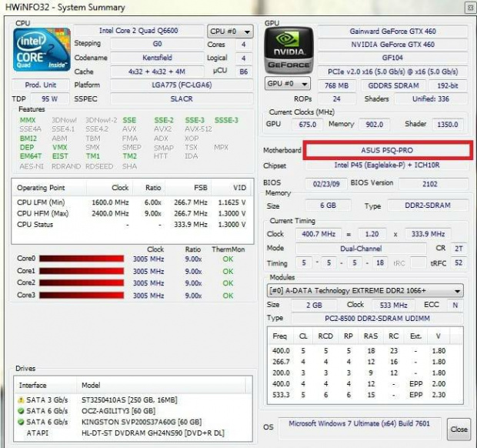Click the Gainward GeForce GTX 460 field
Screen dimensions: 477x448
392,32
